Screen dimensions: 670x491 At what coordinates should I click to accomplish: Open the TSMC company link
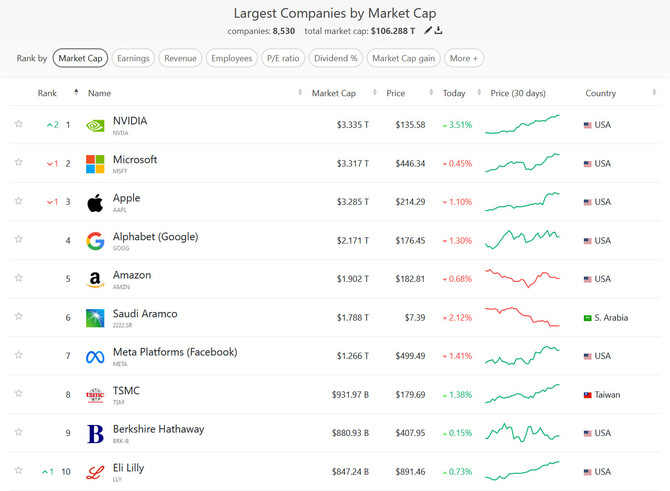click(126, 391)
